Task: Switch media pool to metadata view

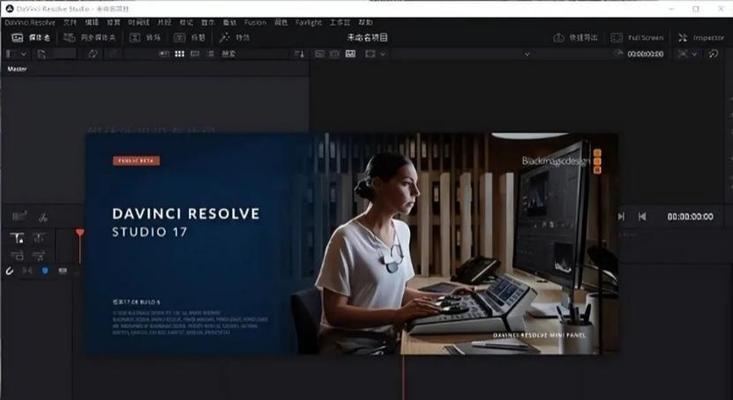Action: tap(164, 54)
